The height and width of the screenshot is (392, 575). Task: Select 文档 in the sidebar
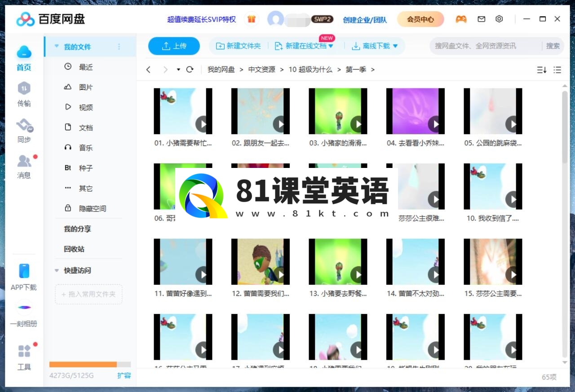coord(85,128)
